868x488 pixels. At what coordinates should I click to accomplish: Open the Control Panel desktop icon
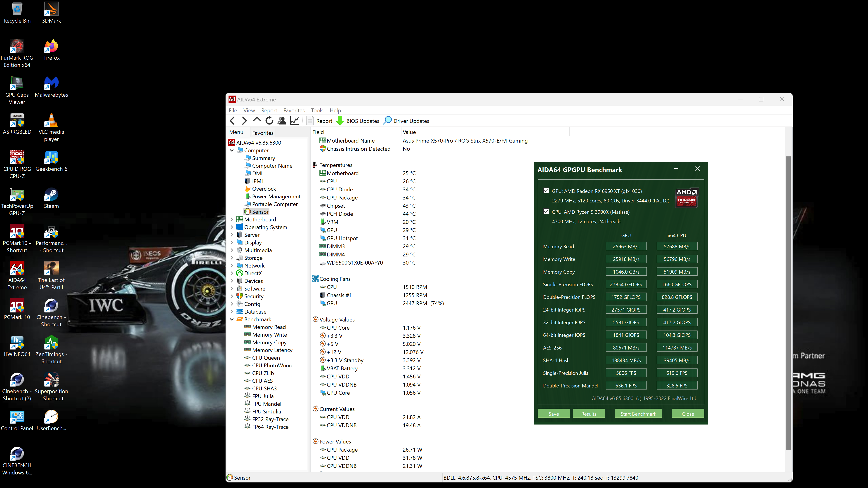[17, 421]
